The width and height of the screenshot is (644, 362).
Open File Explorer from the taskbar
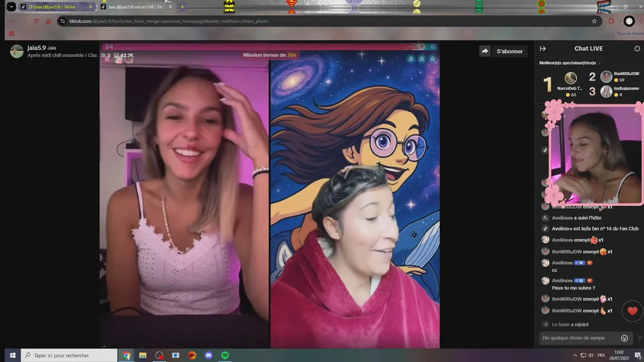(x=143, y=355)
